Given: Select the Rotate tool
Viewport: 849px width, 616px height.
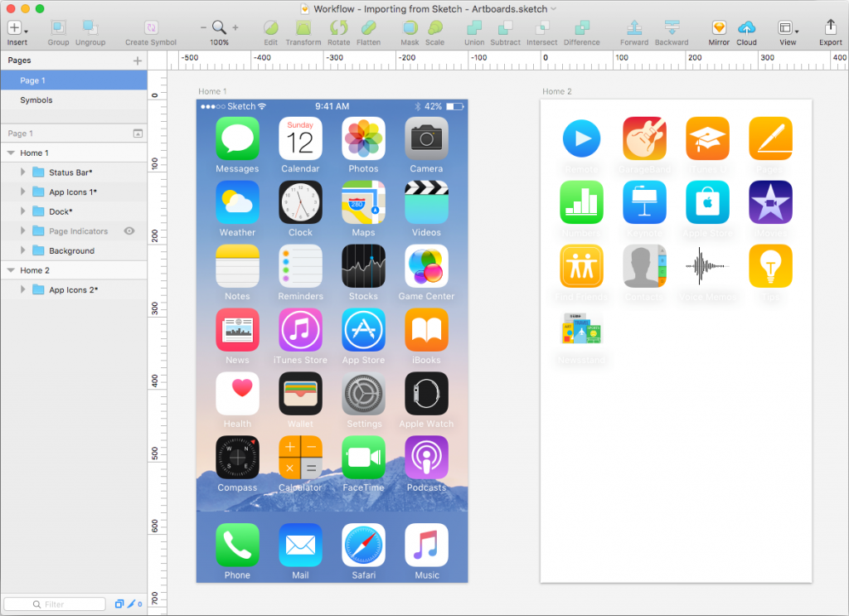Looking at the screenshot, I should pyautogui.click(x=339, y=27).
